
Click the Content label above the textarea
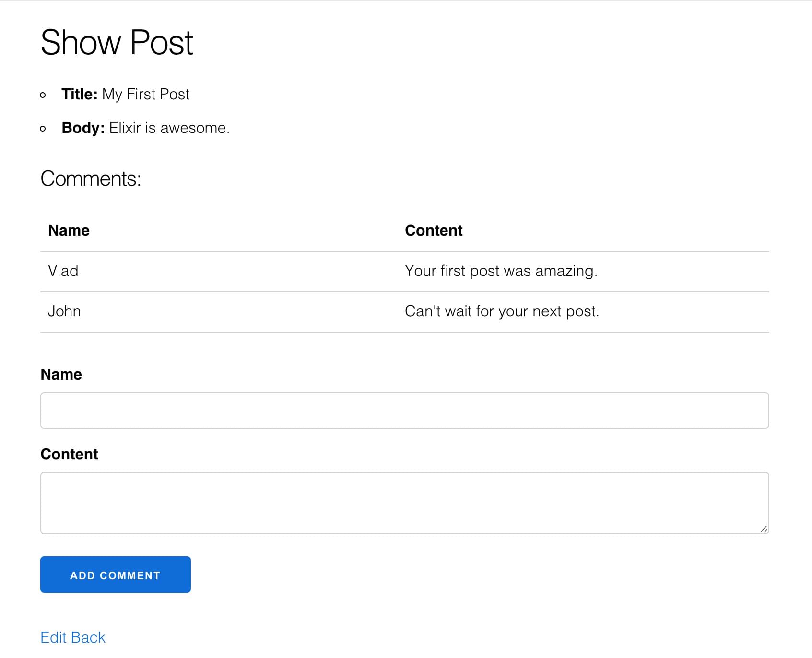click(x=69, y=454)
